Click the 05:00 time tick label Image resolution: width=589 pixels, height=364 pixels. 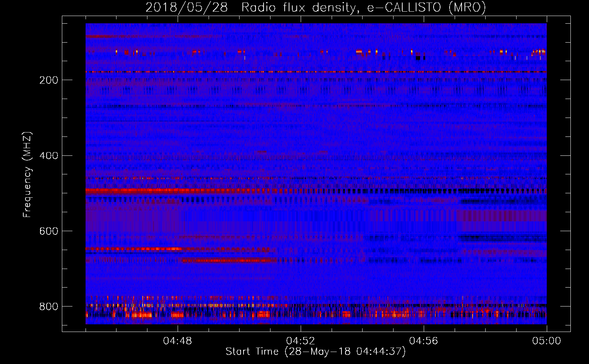tap(547, 341)
